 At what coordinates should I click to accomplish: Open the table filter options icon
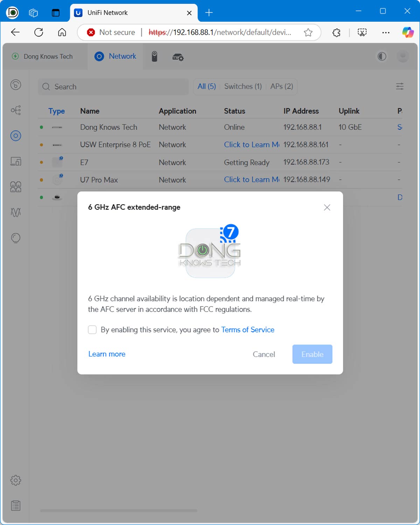coord(400,87)
